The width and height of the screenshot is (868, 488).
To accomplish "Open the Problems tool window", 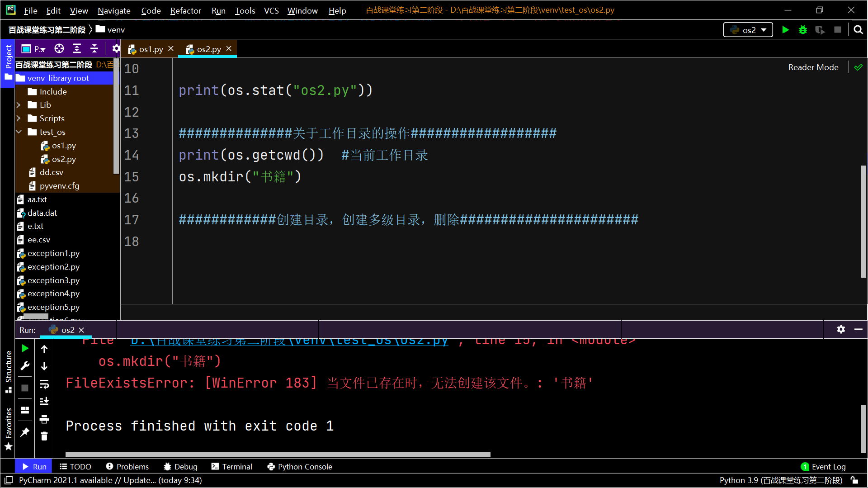I will (x=127, y=466).
